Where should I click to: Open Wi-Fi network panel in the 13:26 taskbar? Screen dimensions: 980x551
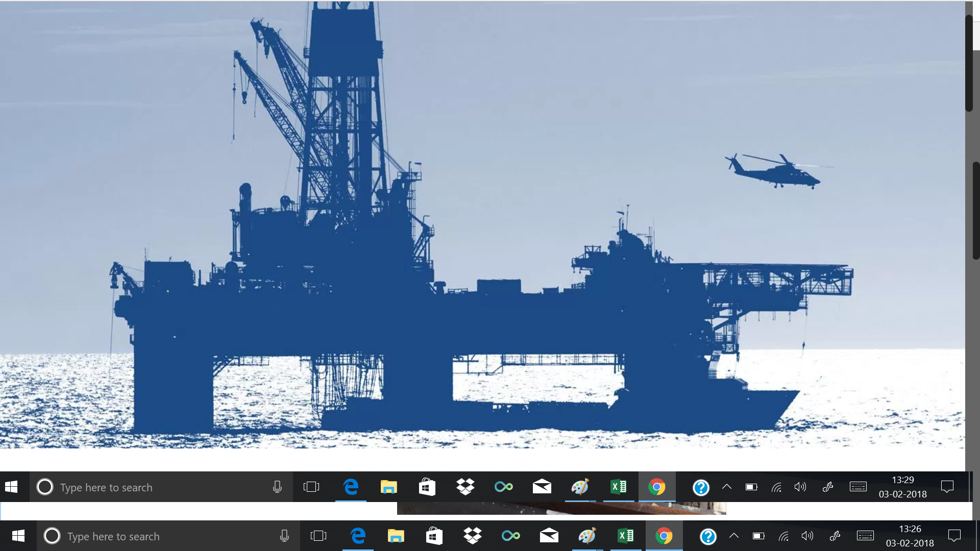pos(783,536)
